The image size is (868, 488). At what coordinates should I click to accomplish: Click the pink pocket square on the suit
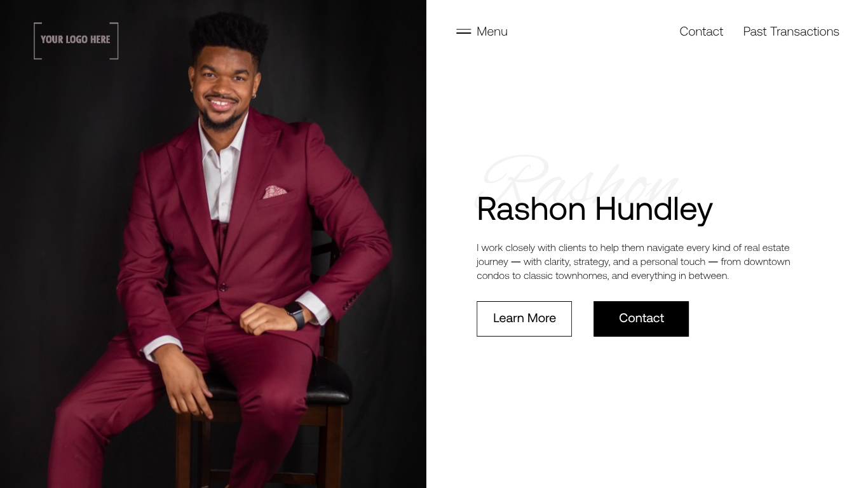click(x=275, y=192)
